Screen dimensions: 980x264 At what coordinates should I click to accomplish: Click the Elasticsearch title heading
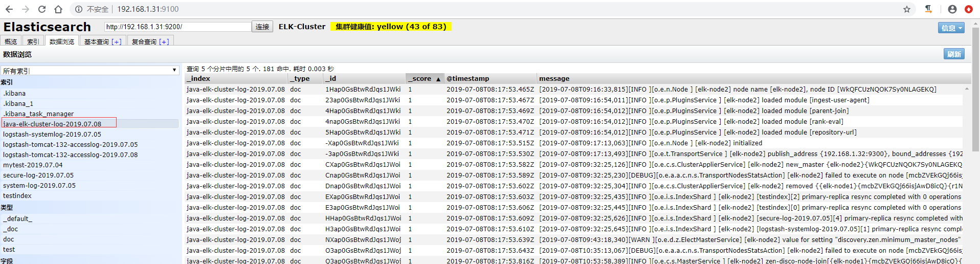[x=47, y=27]
